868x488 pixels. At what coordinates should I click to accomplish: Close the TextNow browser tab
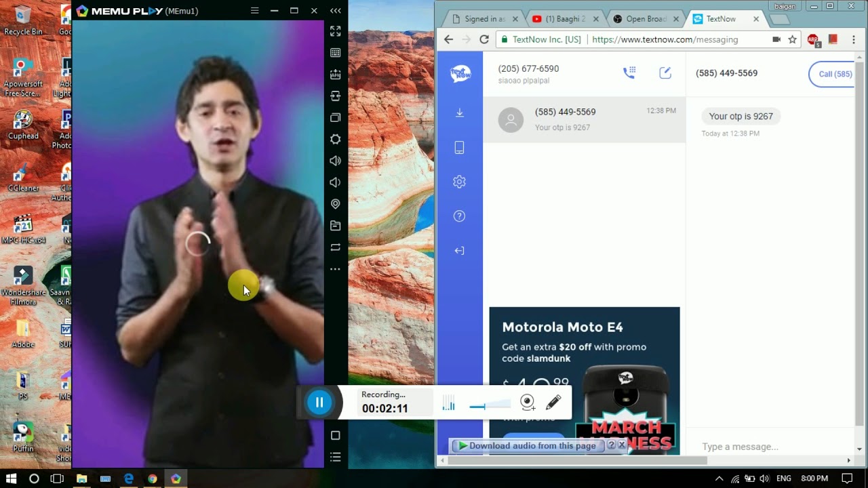click(x=756, y=19)
